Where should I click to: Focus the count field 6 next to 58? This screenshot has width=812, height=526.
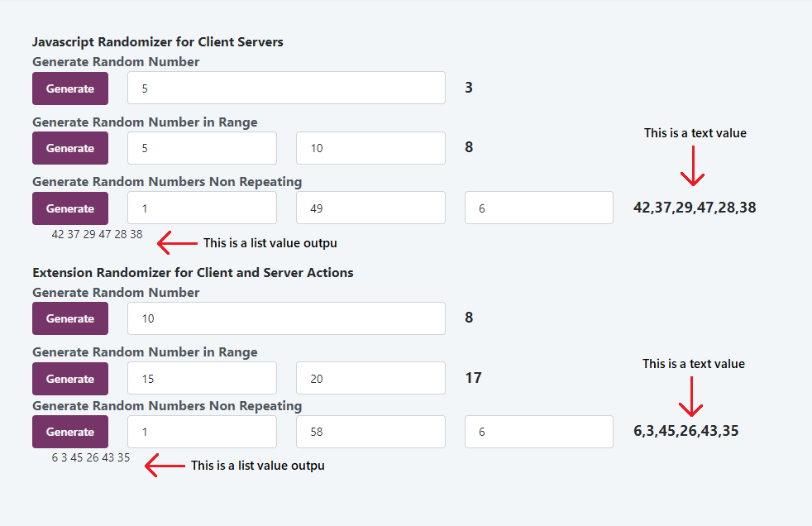[x=539, y=432]
